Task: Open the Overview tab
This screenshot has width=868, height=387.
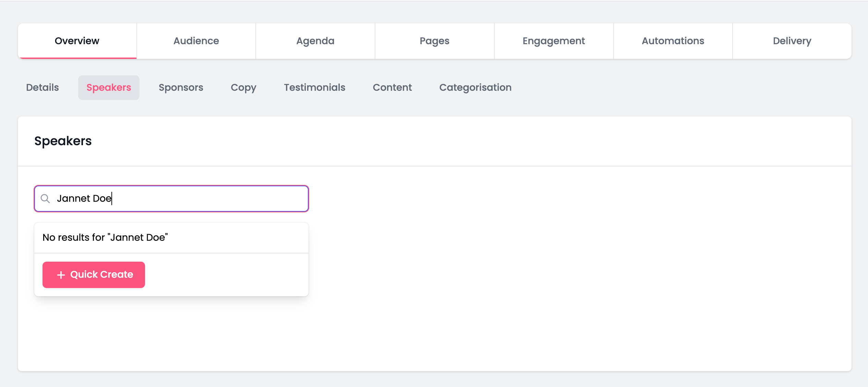Action: pyautogui.click(x=77, y=41)
